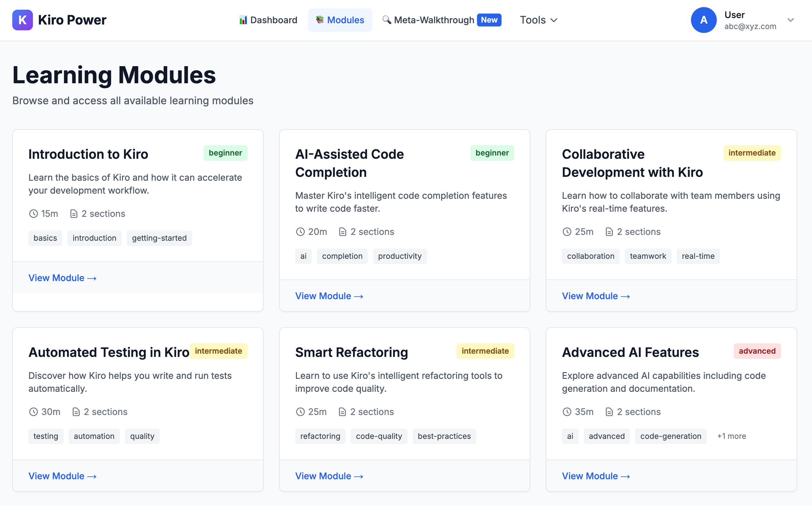Click the Kiro Power brand title

[x=72, y=20]
